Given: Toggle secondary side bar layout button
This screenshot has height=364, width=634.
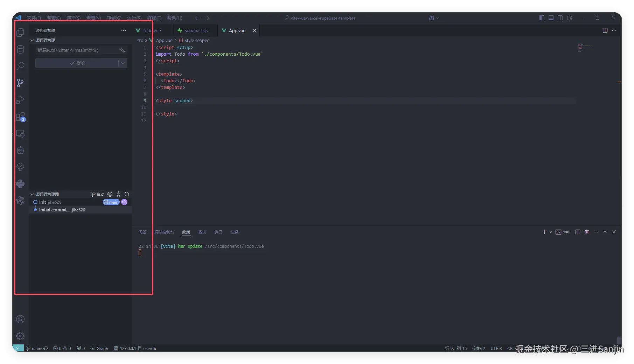Looking at the screenshot, I should (x=560, y=18).
